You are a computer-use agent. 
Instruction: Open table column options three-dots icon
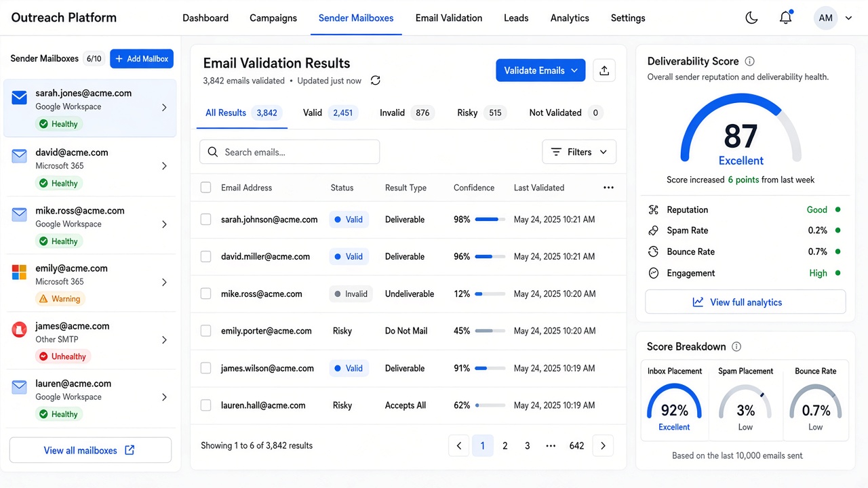[x=608, y=188]
